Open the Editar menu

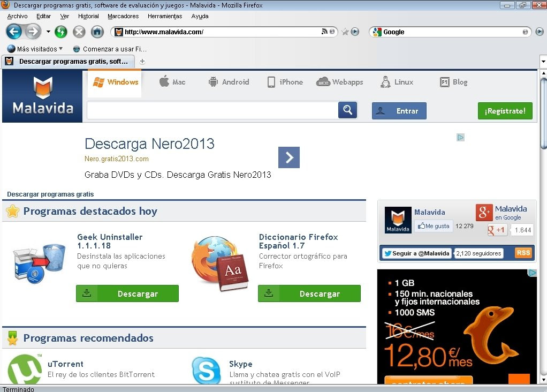[43, 16]
